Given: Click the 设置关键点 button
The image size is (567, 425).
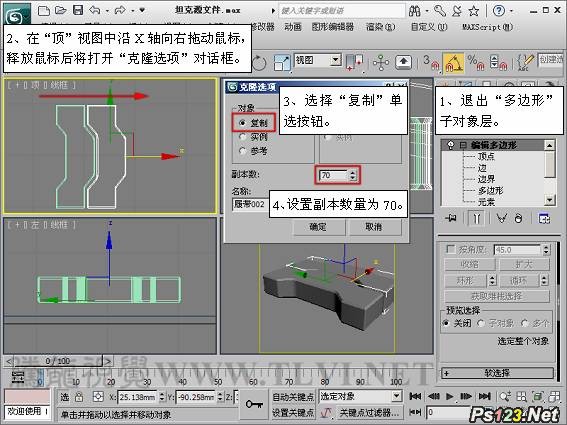Looking at the screenshot, I should click(x=293, y=412).
